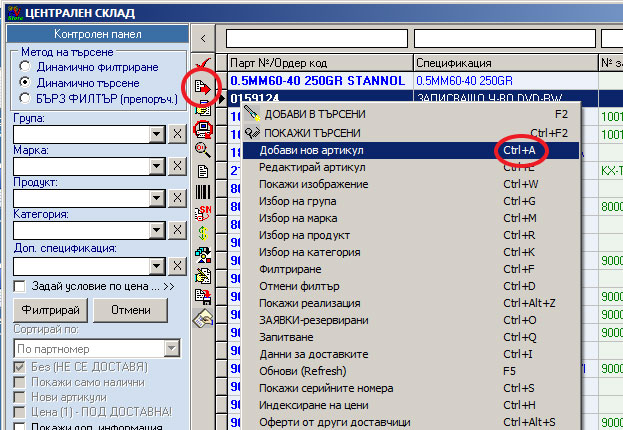
Task: Open the Продукт dropdown arrow
Action: [157, 198]
